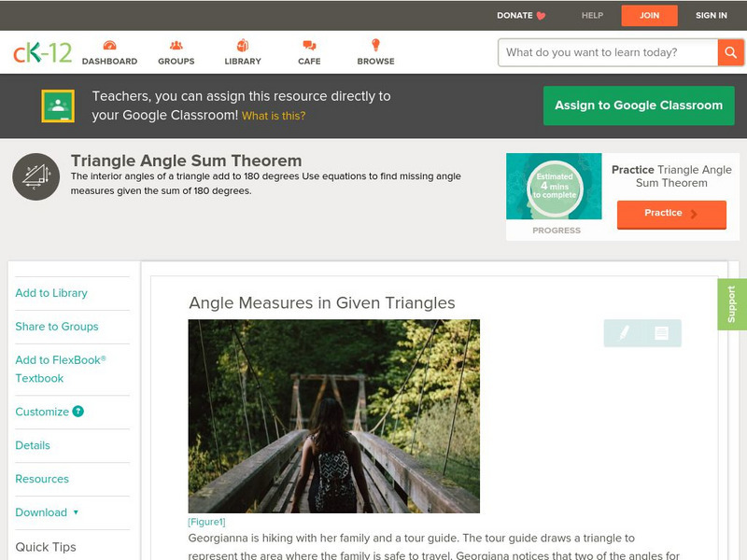747x560 pixels.
Task: Click the [Figure1] caption link
Action: 206,522
